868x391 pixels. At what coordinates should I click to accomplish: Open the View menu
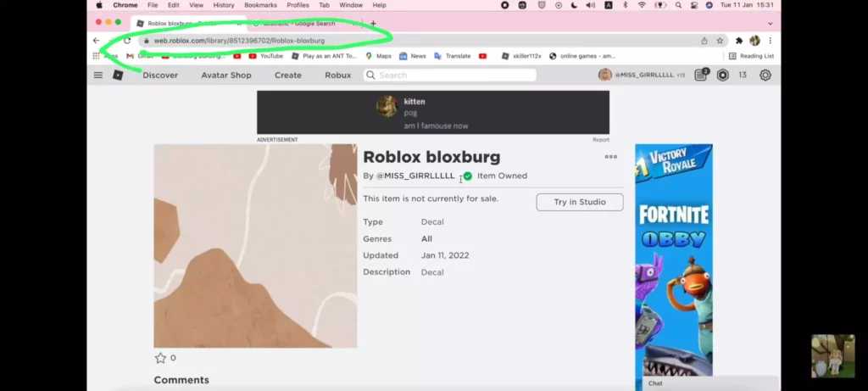(x=197, y=5)
